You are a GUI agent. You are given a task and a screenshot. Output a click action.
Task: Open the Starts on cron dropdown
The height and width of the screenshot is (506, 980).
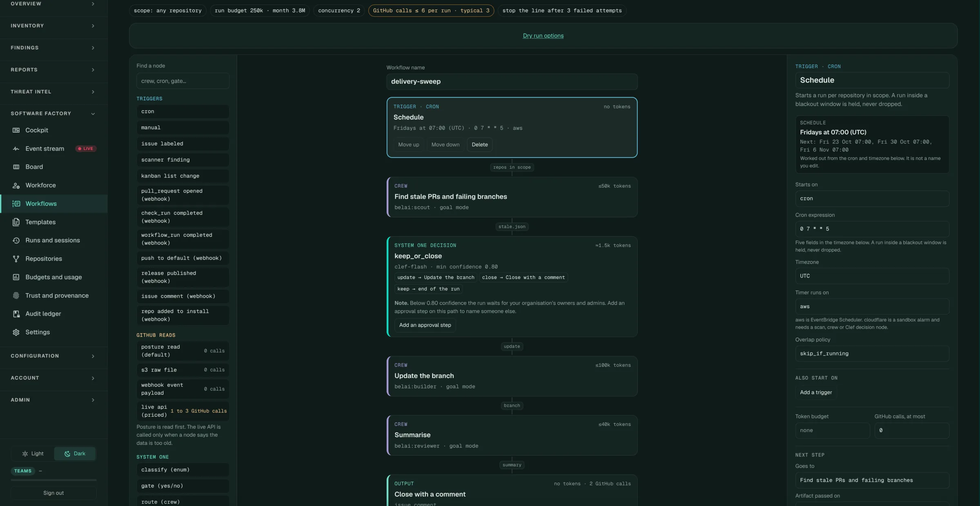(x=872, y=199)
